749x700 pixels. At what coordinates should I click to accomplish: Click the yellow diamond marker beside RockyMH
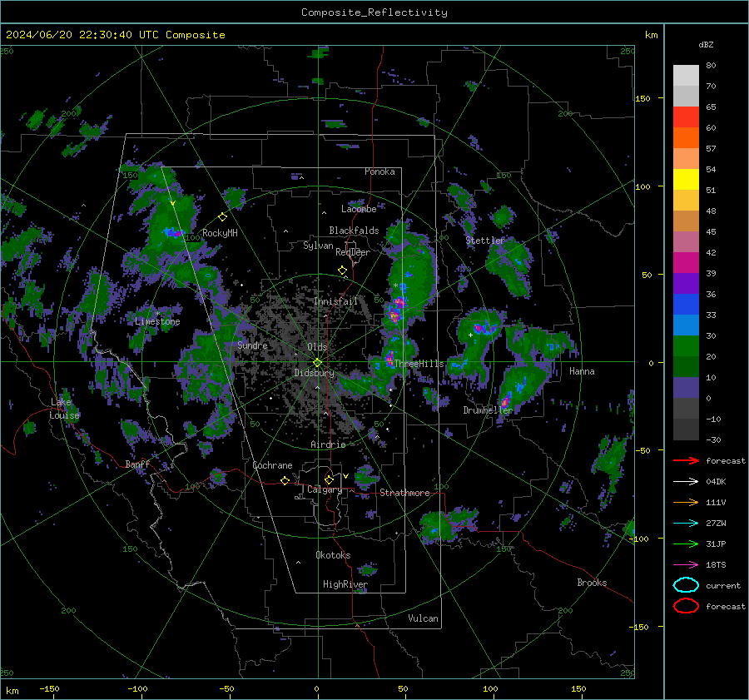point(222,217)
